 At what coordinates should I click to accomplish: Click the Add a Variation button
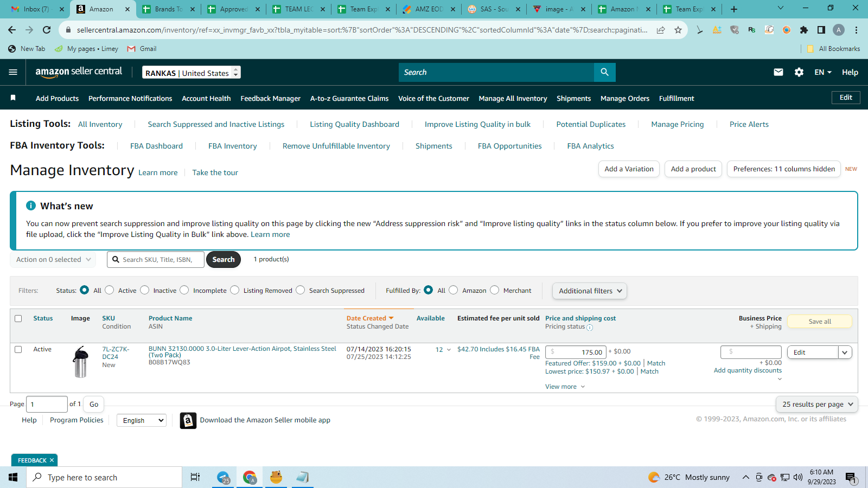tap(629, 169)
